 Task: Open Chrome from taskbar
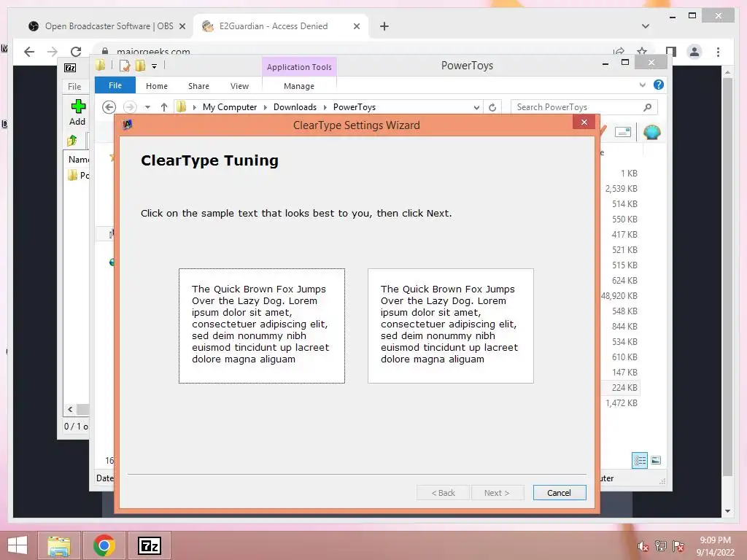click(104, 545)
